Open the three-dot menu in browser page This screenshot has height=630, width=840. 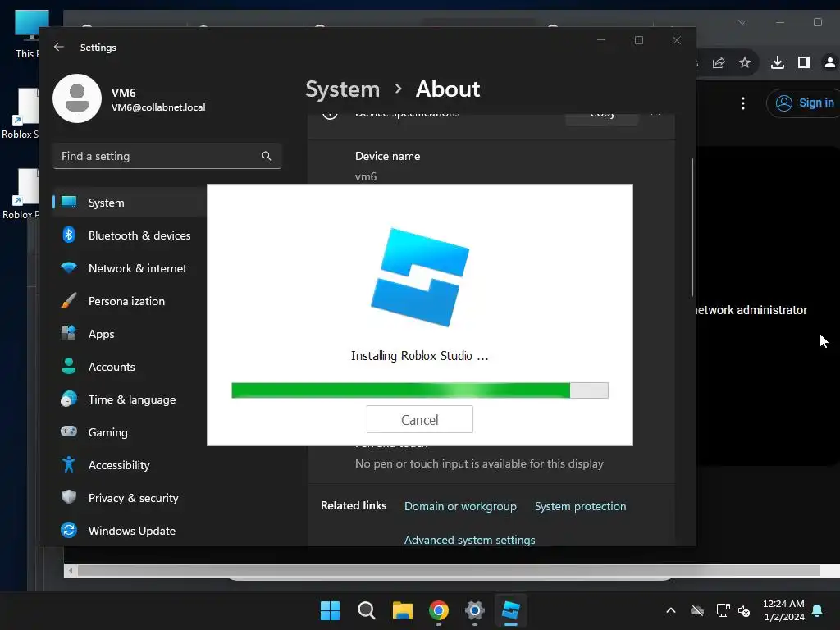(x=743, y=103)
